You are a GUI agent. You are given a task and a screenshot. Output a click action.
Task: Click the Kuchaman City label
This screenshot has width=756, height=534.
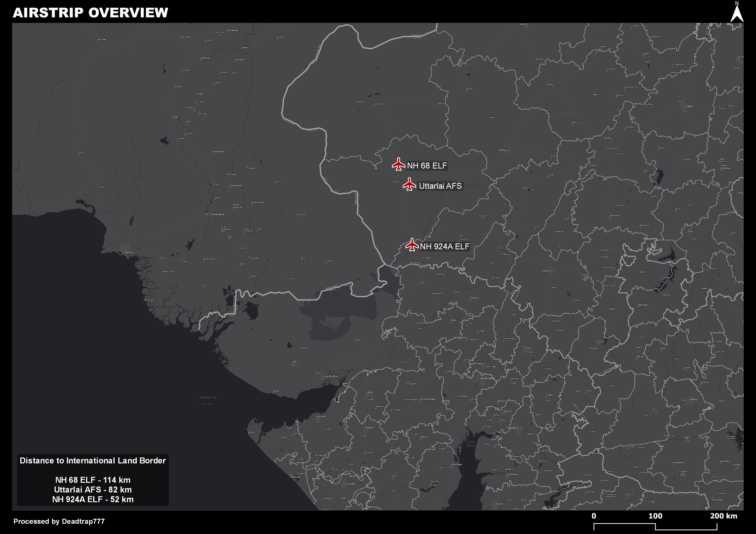[x=632, y=87]
